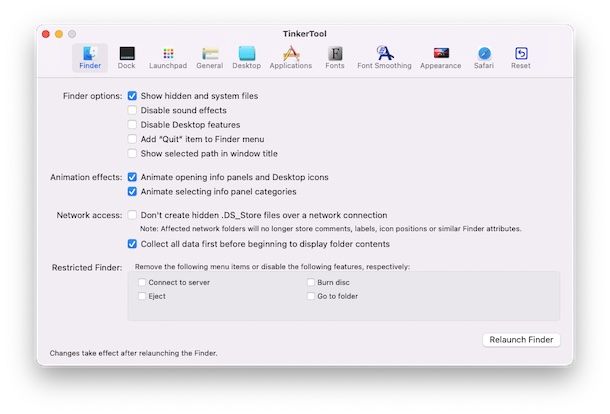Image resolution: width=610 pixels, height=414 pixels.
Task: Minimize the TinkerTool window
Action: (x=59, y=34)
